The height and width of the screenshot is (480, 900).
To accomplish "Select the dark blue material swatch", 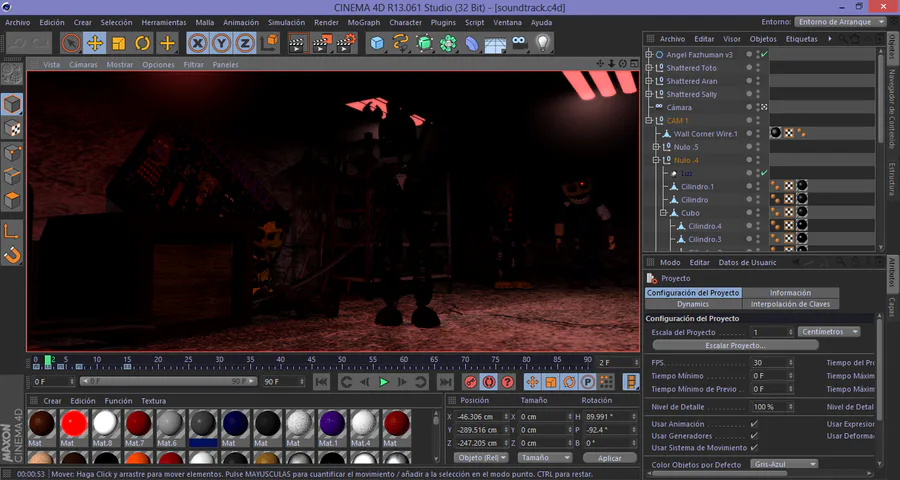I will [235, 424].
